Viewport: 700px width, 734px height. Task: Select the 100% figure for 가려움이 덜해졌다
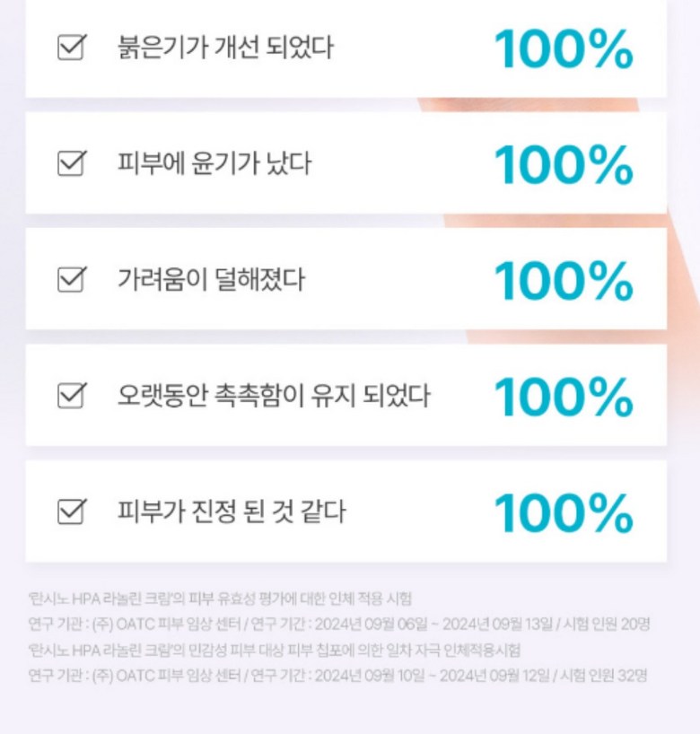[x=564, y=282]
